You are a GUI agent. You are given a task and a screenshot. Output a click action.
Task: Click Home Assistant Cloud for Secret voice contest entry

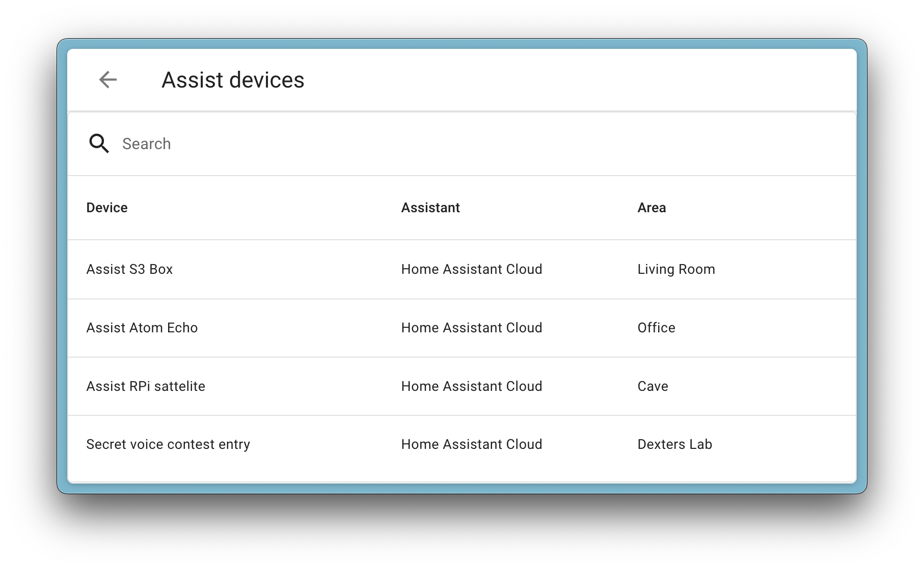(x=472, y=444)
